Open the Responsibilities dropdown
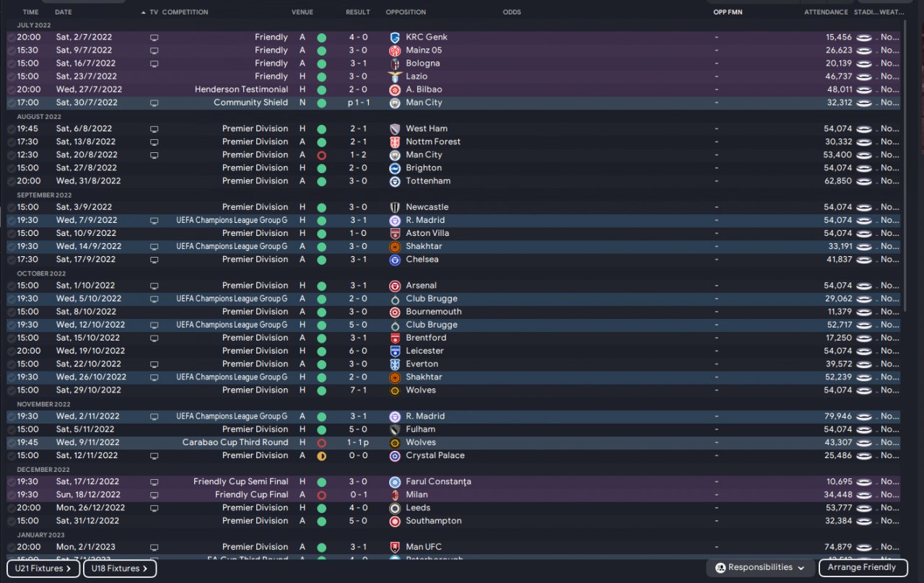 [x=760, y=568]
